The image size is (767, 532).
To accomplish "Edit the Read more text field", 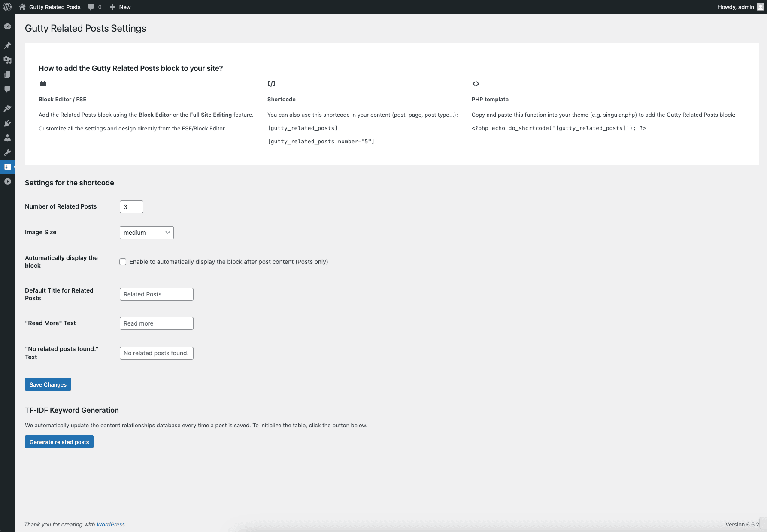I will tap(157, 323).
